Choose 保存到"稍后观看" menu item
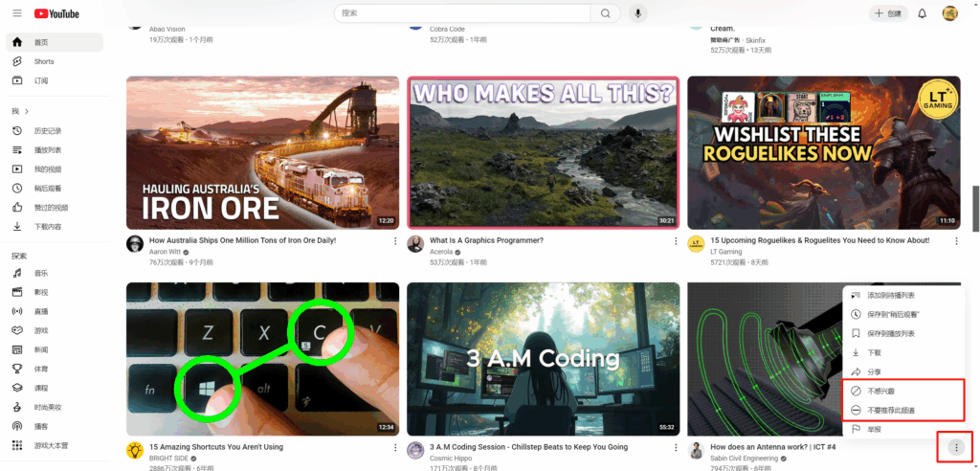The width and height of the screenshot is (980, 471). click(903, 314)
